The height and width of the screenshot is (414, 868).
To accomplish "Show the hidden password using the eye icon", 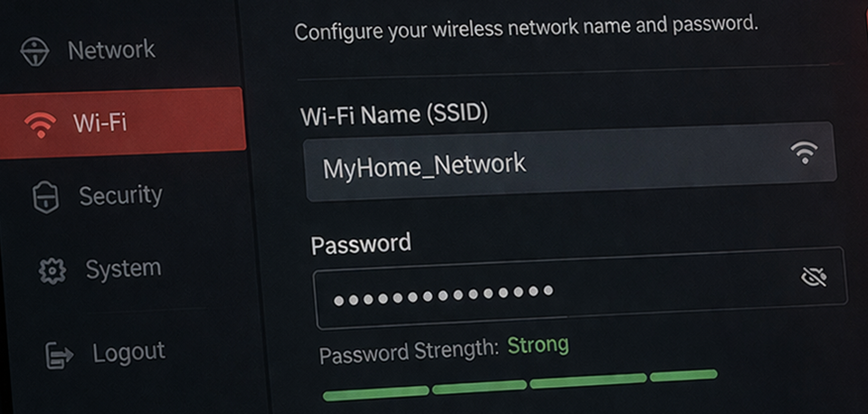I will [814, 277].
